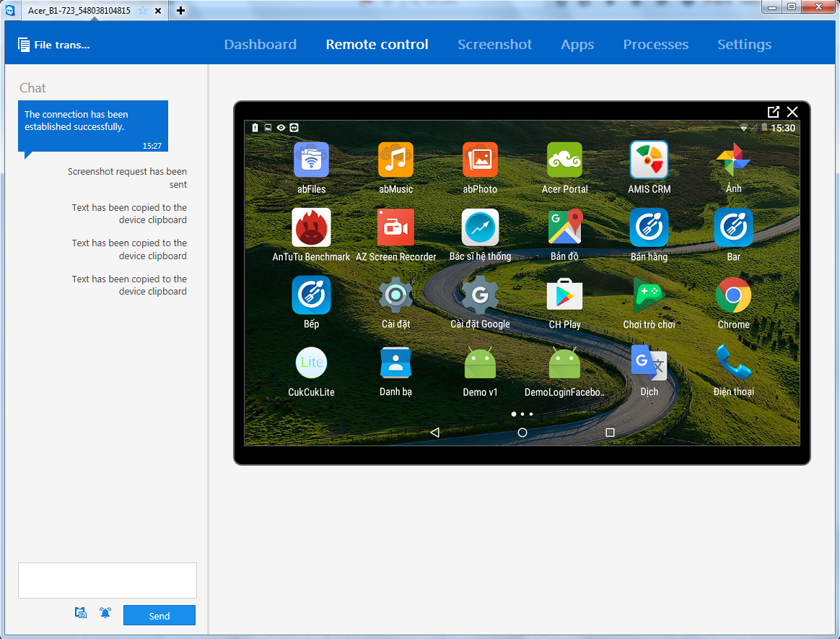Launch the abFiles app icon
The image size is (840, 639).
[x=311, y=160]
